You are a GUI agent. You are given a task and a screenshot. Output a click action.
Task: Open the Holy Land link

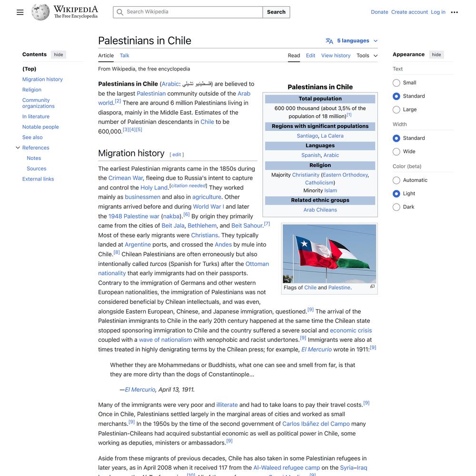[x=154, y=188]
